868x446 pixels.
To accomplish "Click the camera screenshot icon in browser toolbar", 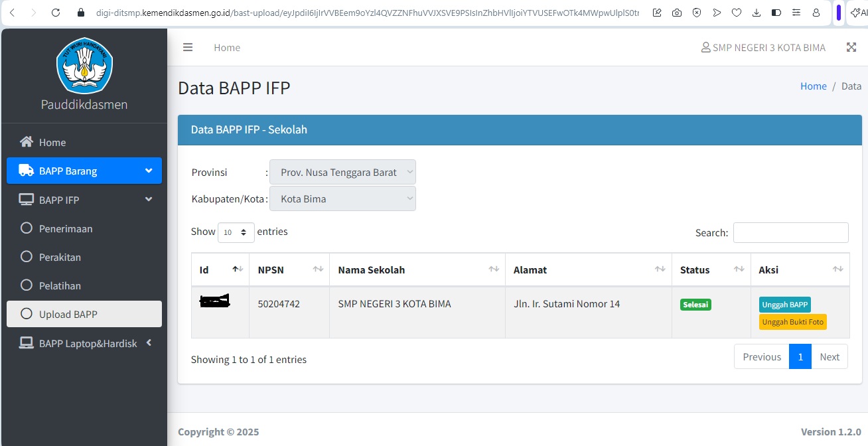I will point(676,13).
